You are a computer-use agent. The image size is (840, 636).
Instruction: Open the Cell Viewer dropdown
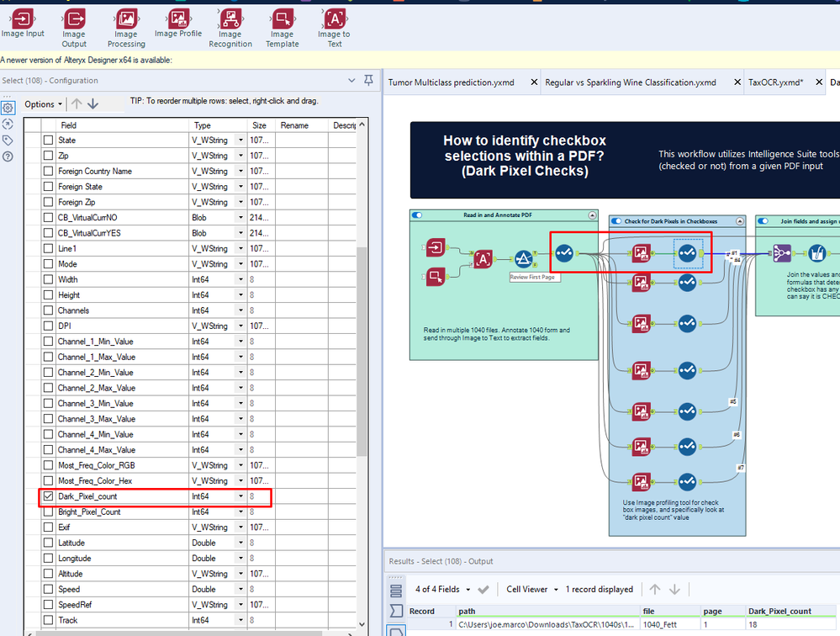(532, 590)
